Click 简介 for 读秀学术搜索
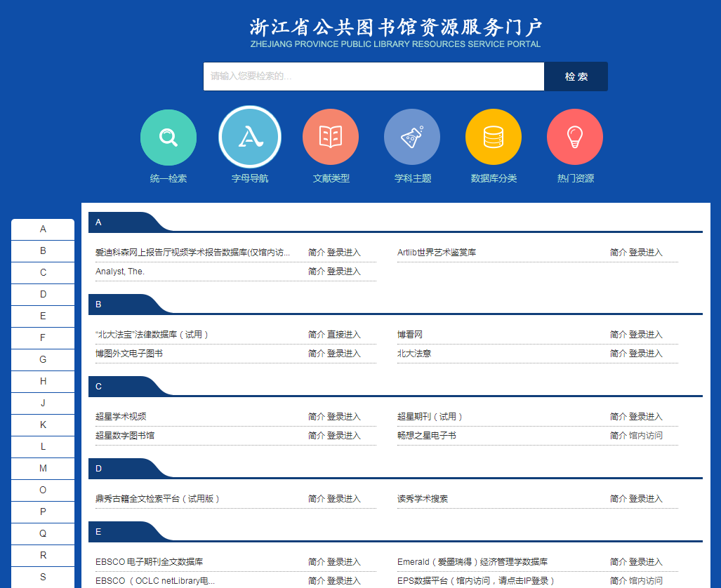Screen dimensions: 721x588 click(618, 499)
